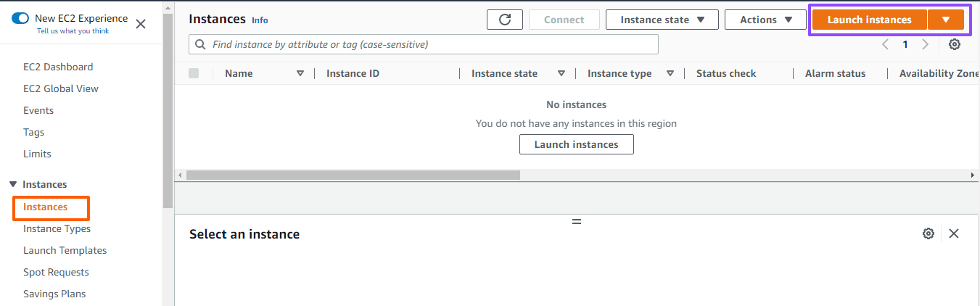Select Spot Requests in sidebar

[x=56, y=272]
